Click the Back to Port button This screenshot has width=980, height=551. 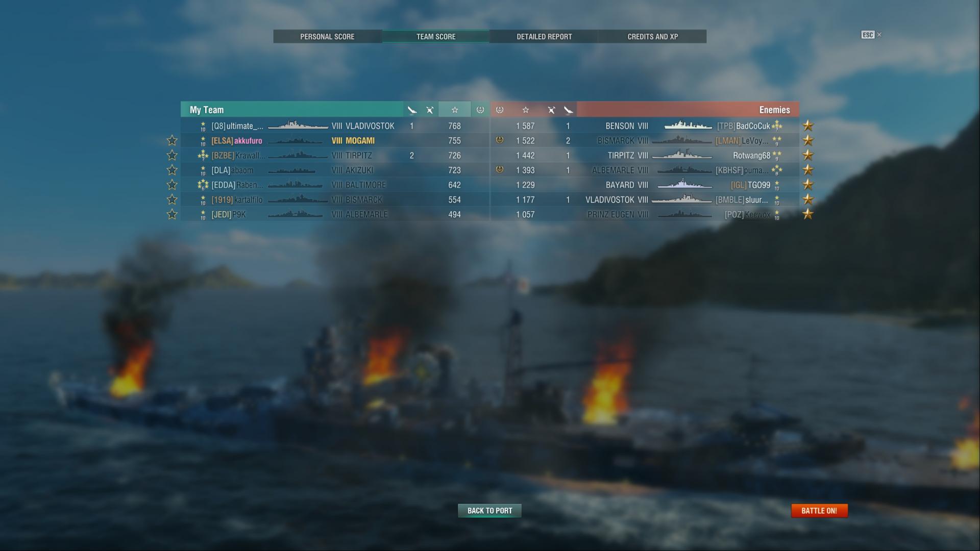[489, 511]
